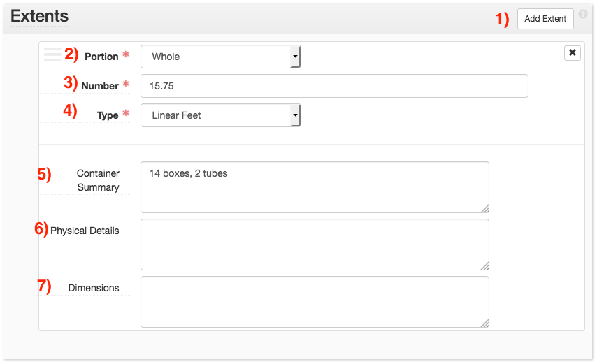Viewport: 597px width, 364px height.
Task: Open the Portion dropdown showing Whole
Action: (220, 57)
